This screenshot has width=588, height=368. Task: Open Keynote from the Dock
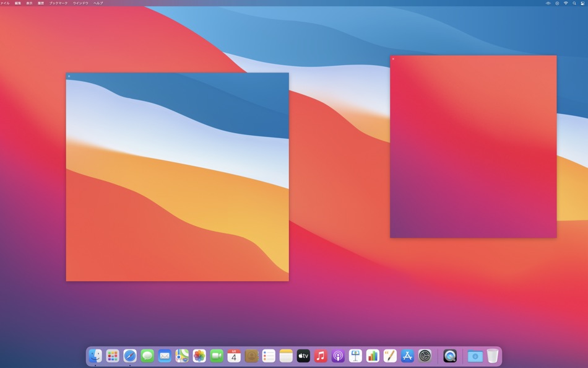coord(355,356)
